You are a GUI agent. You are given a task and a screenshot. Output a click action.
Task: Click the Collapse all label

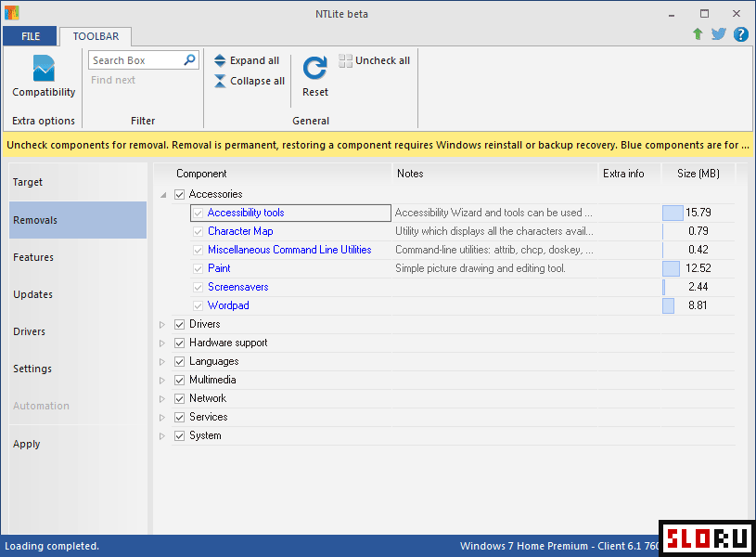click(258, 81)
